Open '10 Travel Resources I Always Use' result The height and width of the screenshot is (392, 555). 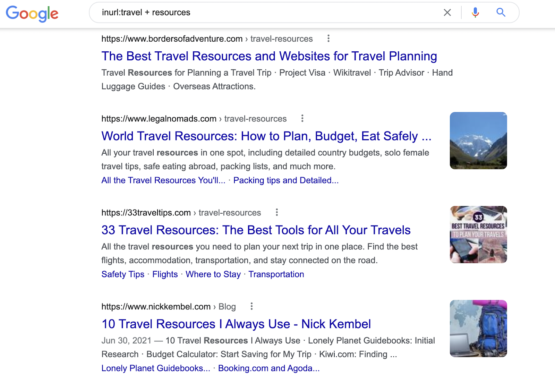coord(236,324)
